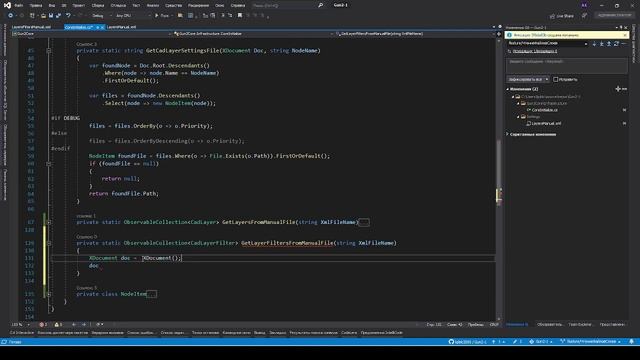Click the Pull icon in Git Changes
Viewport: 640px width, 360px height.
tap(602, 44)
